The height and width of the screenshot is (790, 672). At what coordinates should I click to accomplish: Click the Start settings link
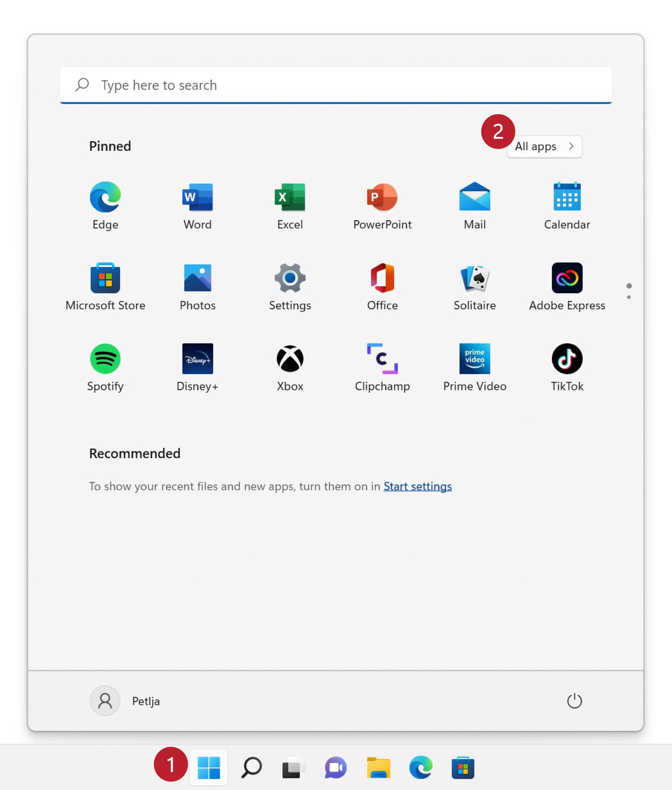417,486
